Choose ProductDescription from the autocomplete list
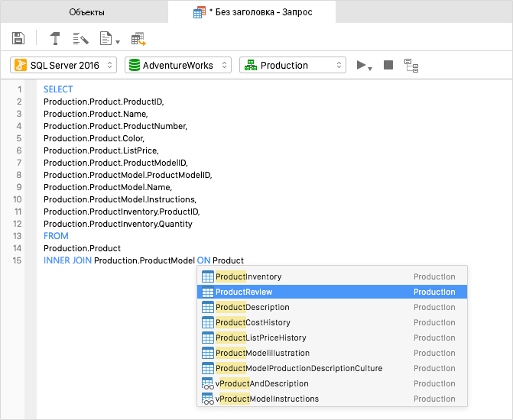The image size is (513, 420). tap(332, 307)
